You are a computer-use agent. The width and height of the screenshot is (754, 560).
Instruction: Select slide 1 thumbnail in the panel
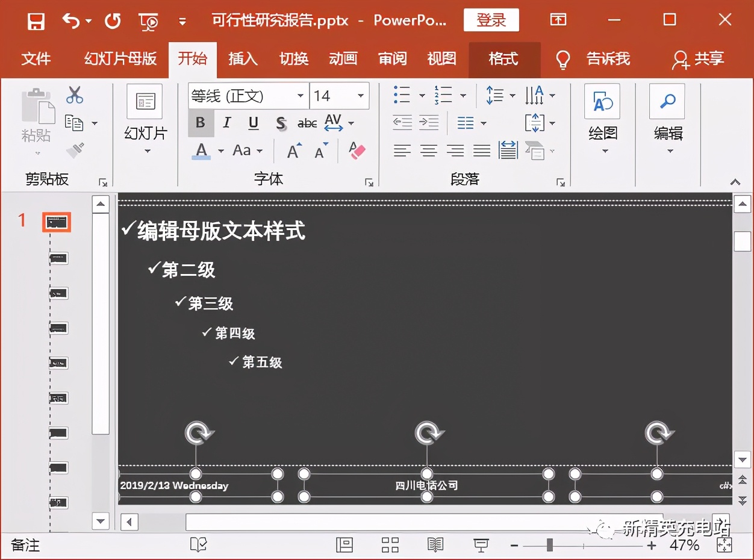pos(56,222)
